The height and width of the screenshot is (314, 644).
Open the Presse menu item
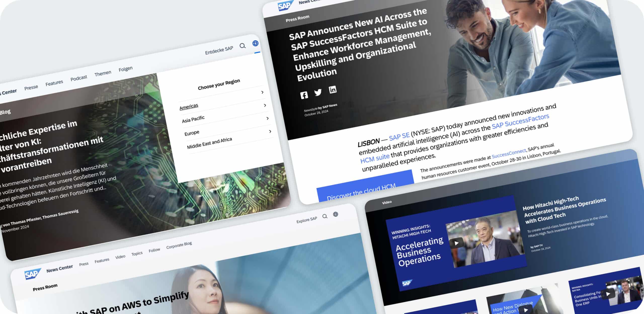click(31, 87)
